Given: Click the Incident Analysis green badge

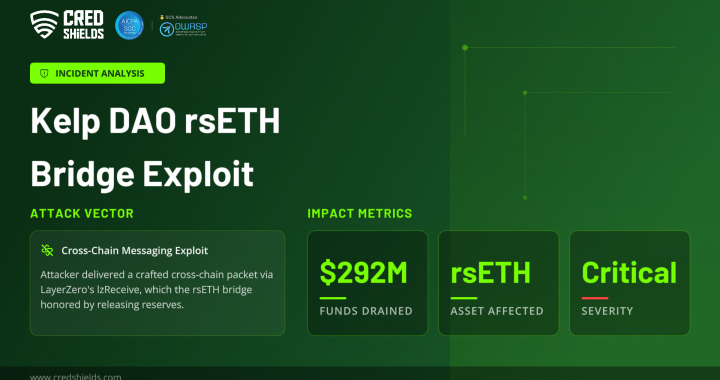Looking at the screenshot, I should 97,73.
